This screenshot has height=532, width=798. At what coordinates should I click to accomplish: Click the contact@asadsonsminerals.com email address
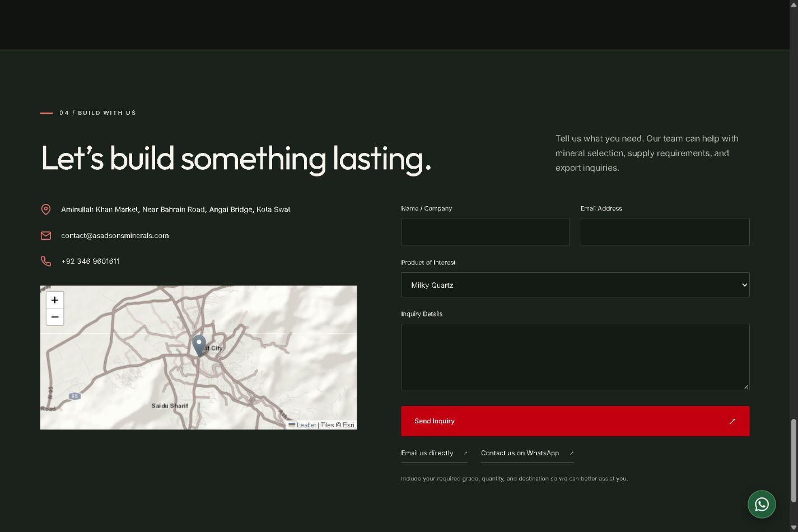point(115,236)
